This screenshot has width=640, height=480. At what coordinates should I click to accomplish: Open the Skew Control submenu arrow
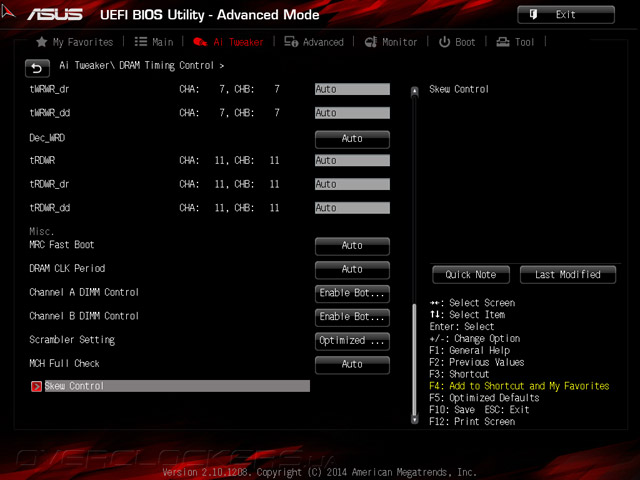pos(36,386)
